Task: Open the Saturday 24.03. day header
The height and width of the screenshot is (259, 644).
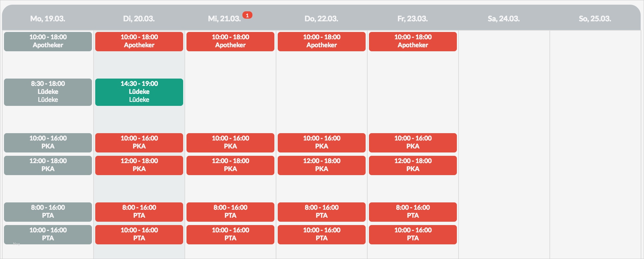Action: coord(503,19)
